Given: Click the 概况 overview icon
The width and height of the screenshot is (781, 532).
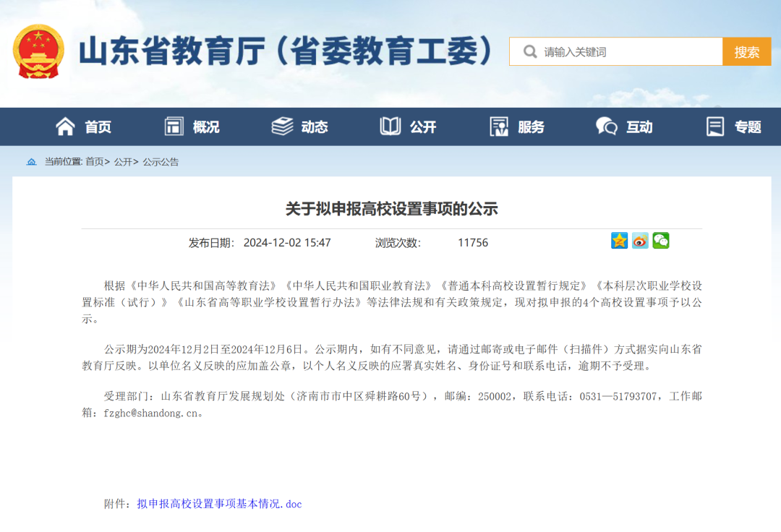Looking at the screenshot, I should (174, 126).
